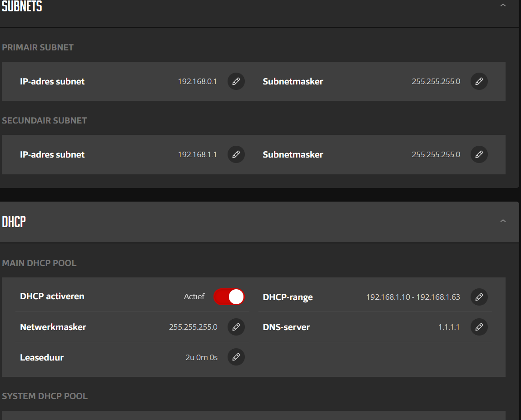The height and width of the screenshot is (420, 521).
Task: Open the Netwerkmasker edit pencil
Action: coord(236,327)
